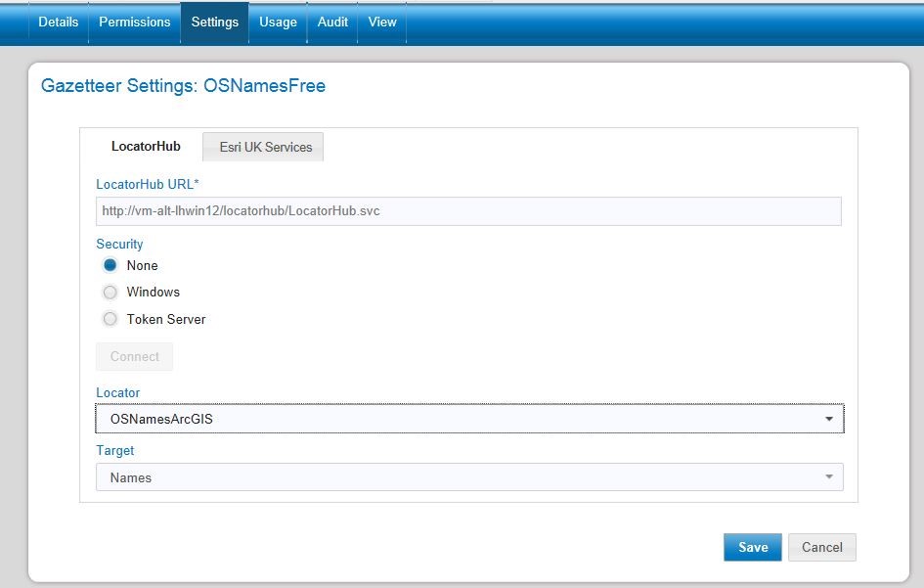The height and width of the screenshot is (588, 924).
Task: Open the Usage tab
Action: coord(278,23)
